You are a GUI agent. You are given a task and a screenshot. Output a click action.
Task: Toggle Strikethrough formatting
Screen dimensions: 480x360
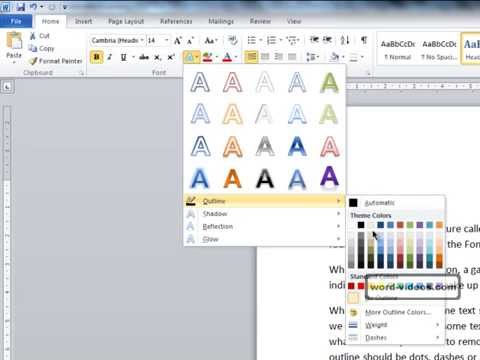(x=144, y=57)
